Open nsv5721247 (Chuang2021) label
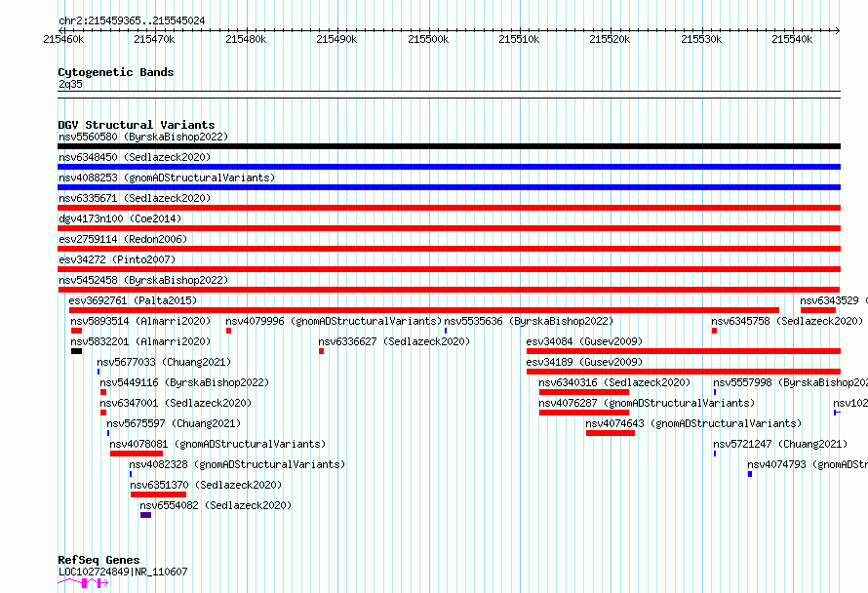 click(x=780, y=444)
